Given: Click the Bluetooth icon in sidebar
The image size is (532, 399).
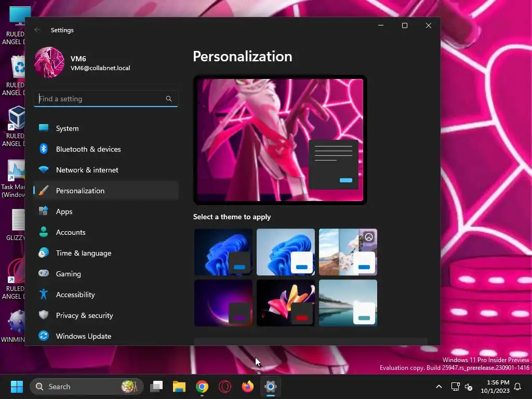Looking at the screenshot, I should pyautogui.click(x=44, y=149).
